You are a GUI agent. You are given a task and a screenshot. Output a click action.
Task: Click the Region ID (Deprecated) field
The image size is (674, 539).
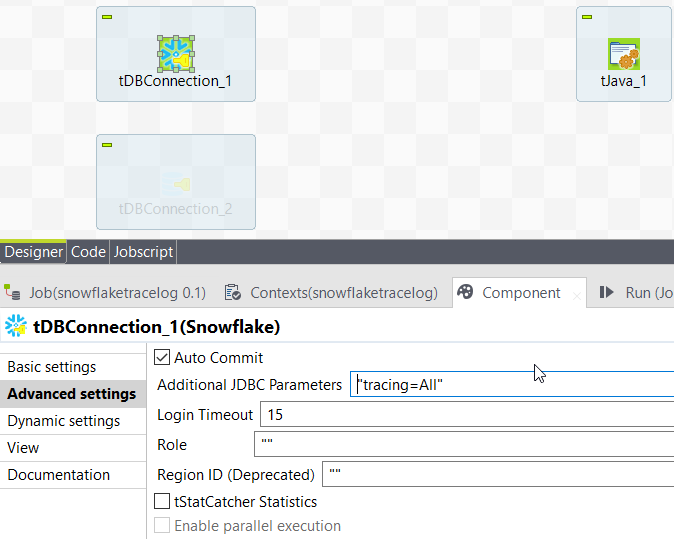point(498,475)
